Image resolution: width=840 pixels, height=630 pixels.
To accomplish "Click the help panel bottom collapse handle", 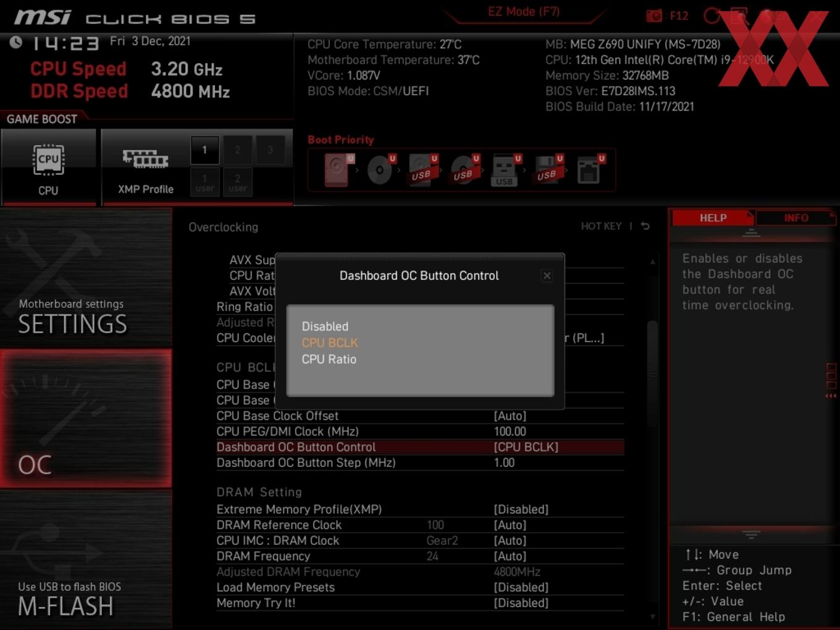I will 751,534.
